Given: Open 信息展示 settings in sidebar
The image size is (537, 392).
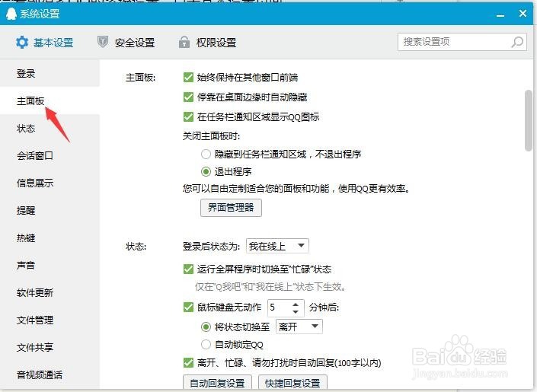Looking at the screenshot, I should (50, 183).
